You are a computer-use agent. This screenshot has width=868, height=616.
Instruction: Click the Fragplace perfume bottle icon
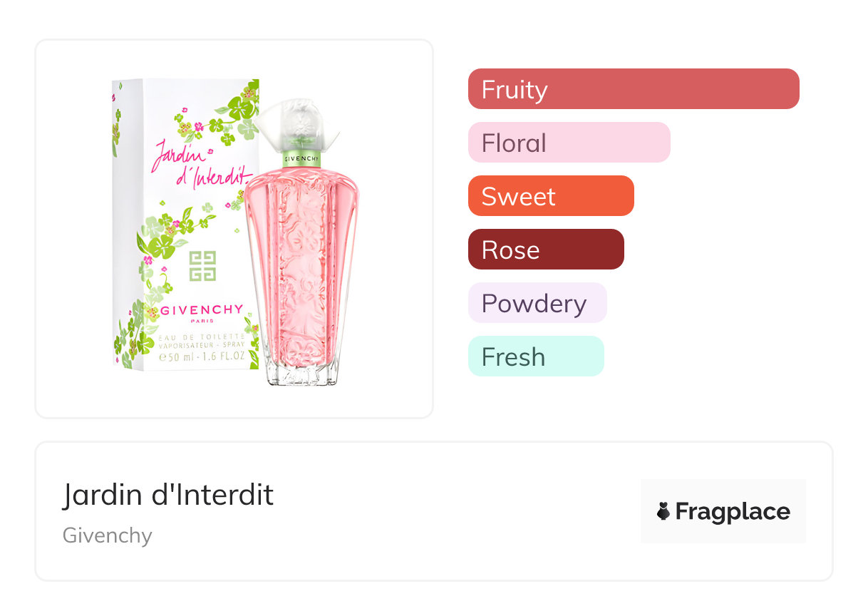click(663, 511)
